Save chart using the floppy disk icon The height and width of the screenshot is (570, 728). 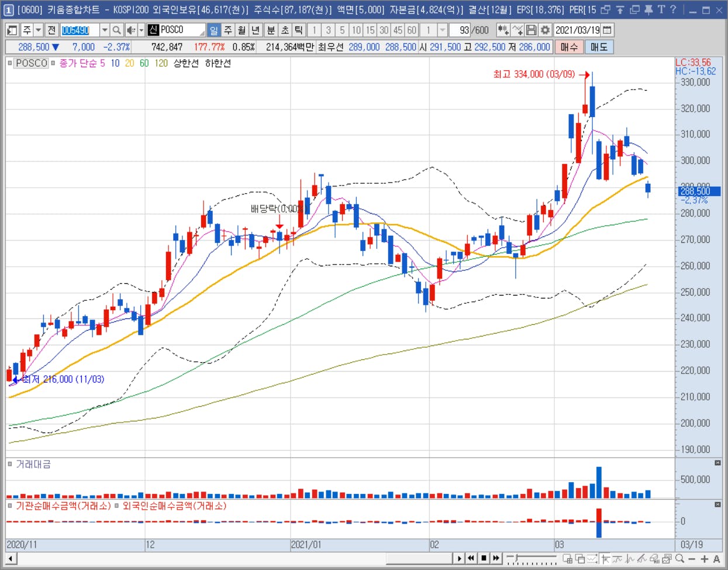[531, 30]
